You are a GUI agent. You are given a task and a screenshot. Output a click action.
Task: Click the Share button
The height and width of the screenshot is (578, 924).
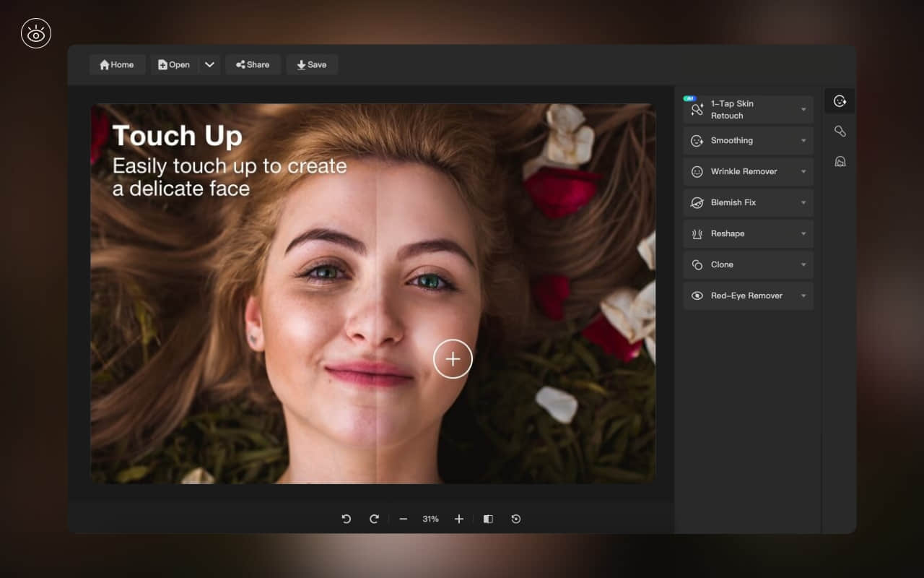253,64
